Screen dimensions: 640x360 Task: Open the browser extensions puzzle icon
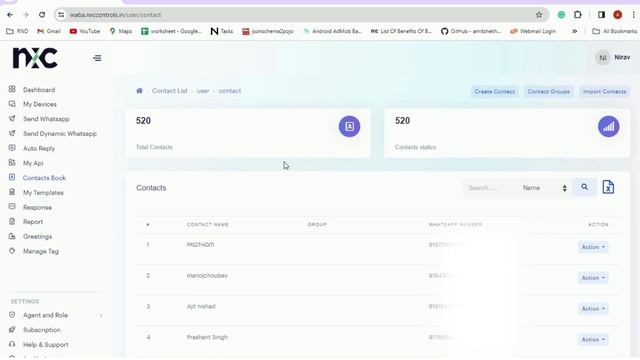tap(578, 15)
